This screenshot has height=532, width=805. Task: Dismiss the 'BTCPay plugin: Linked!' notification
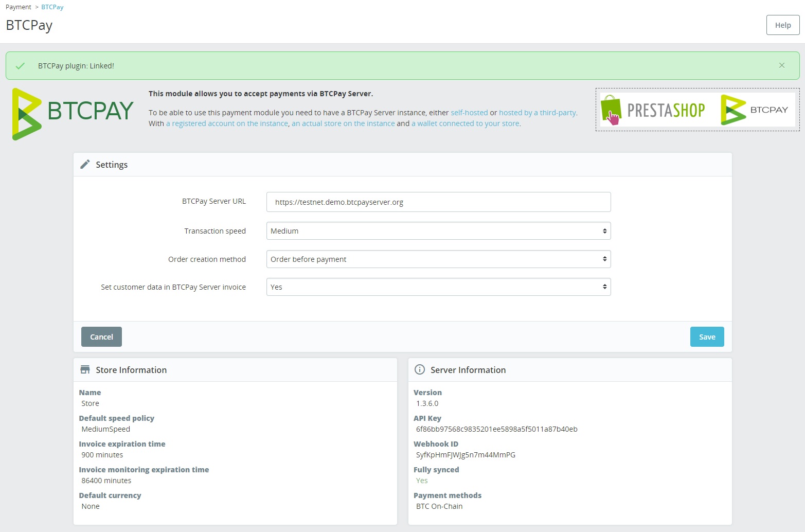point(782,65)
